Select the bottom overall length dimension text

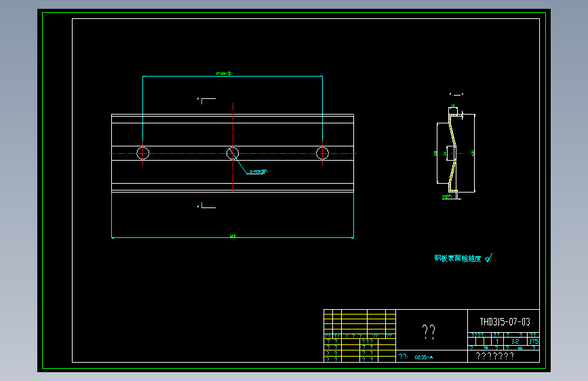(x=233, y=236)
